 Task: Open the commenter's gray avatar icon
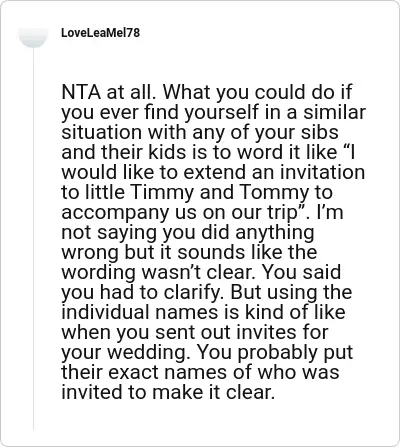[x=33, y=37]
